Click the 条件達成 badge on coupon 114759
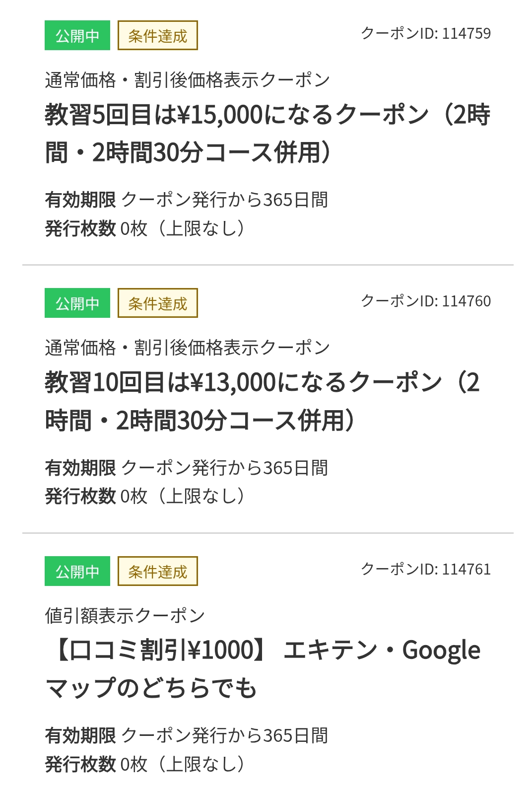 pos(157,36)
